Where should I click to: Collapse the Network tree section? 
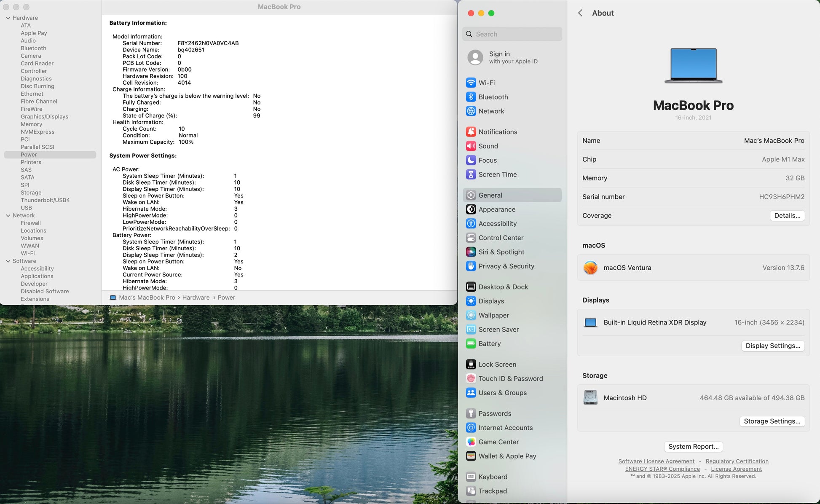click(8, 215)
